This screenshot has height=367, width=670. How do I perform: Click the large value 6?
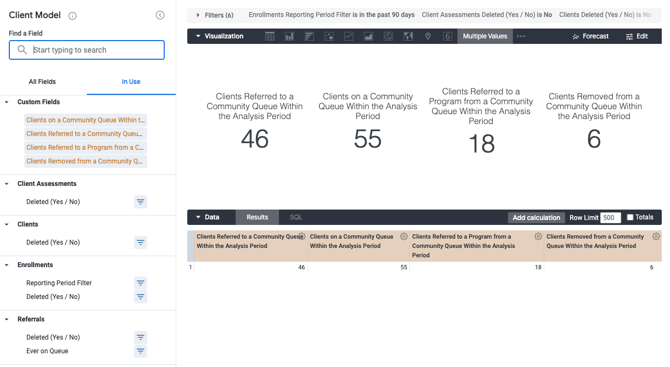pos(594,139)
